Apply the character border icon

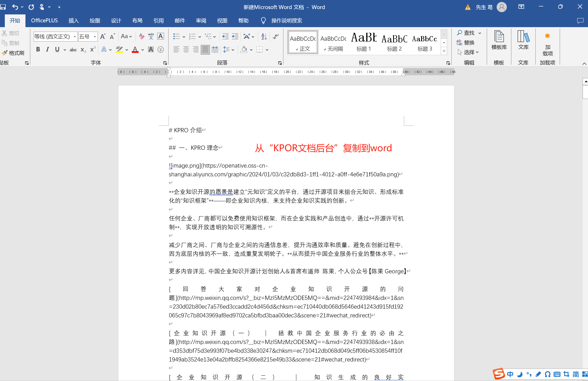(161, 36)
